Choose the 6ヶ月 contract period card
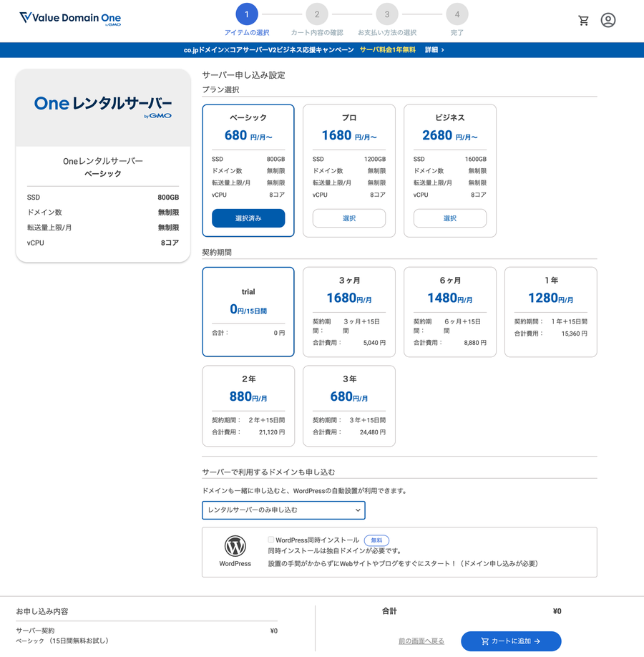The image size is (644, 657). [x=450, y=312]
